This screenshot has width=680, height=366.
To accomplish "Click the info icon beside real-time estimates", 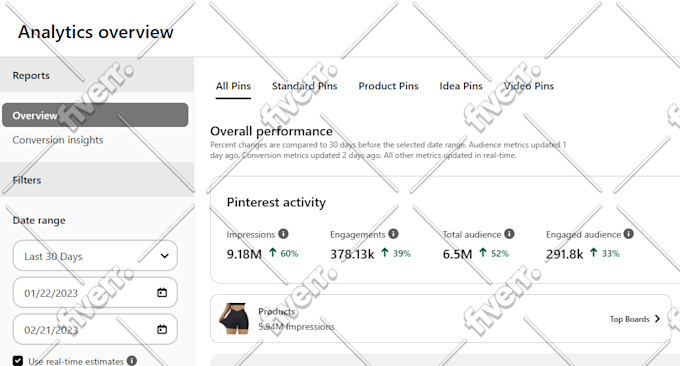I will click(x=132, y=361).
